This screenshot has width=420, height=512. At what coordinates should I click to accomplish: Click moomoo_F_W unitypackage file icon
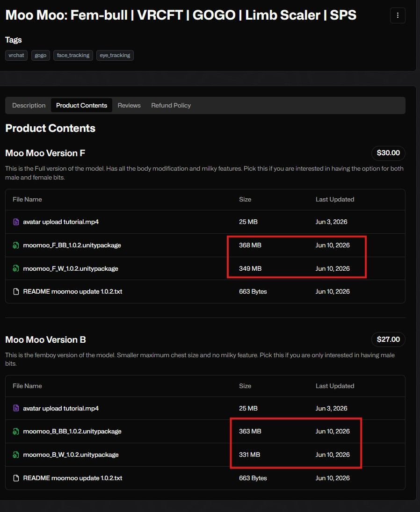(16, 268)
